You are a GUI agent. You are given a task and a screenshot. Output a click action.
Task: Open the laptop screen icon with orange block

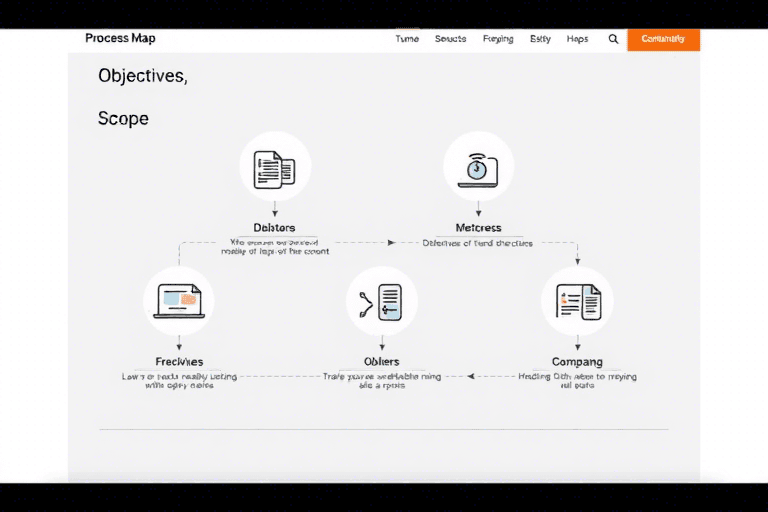click(179, 300)
